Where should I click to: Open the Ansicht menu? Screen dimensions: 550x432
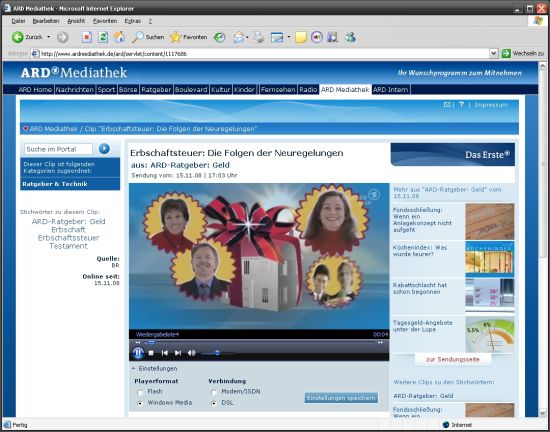(x=76, y=21)
